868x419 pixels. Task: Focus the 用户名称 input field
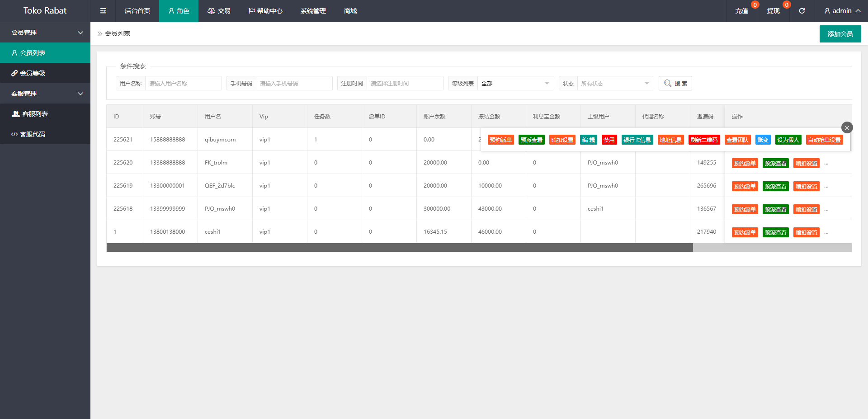[183, 83]
